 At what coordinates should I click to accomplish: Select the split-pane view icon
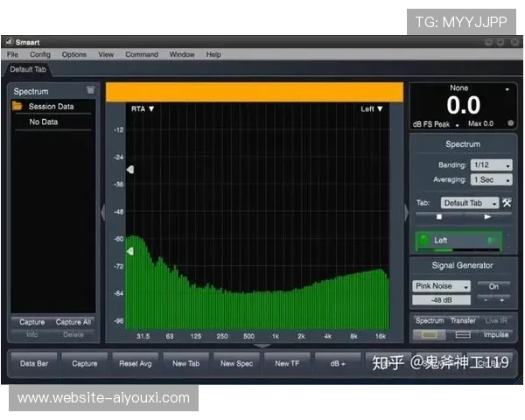coord(463,334)
